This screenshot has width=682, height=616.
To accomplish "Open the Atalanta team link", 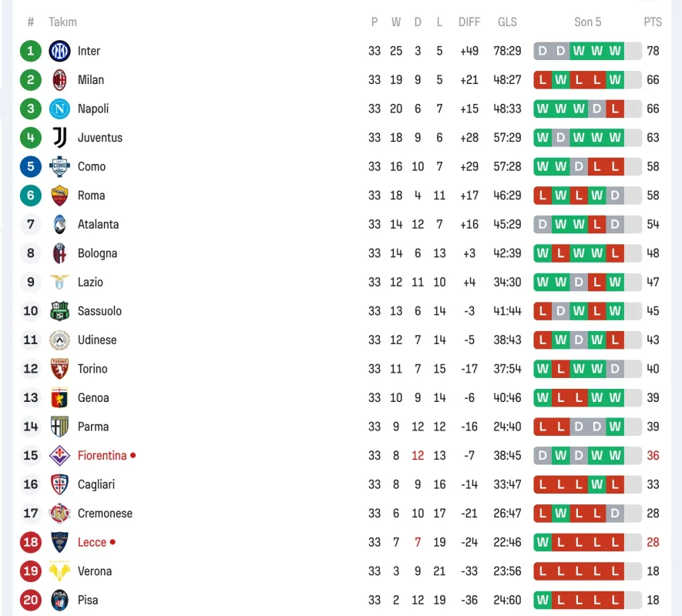I will point(98,225).
